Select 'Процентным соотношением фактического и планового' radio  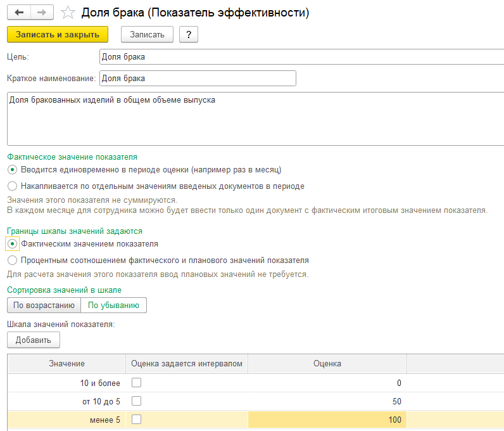pos(12,260)
